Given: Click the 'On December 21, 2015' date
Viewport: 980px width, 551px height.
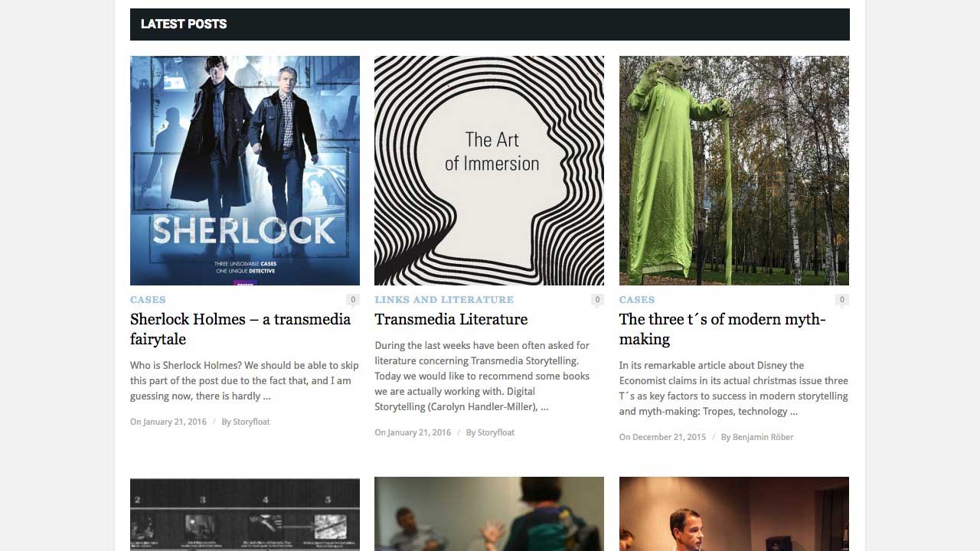Looking at the screenshot, I should click(662, 437).
